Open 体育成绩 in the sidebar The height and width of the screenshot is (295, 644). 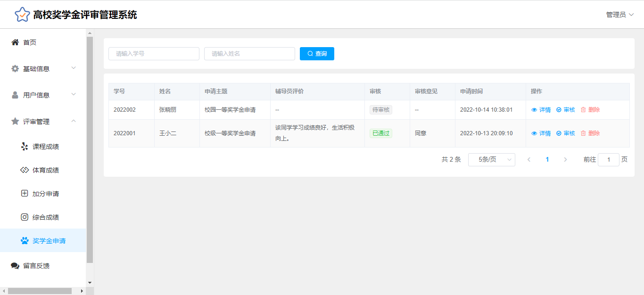click(46, 170)
